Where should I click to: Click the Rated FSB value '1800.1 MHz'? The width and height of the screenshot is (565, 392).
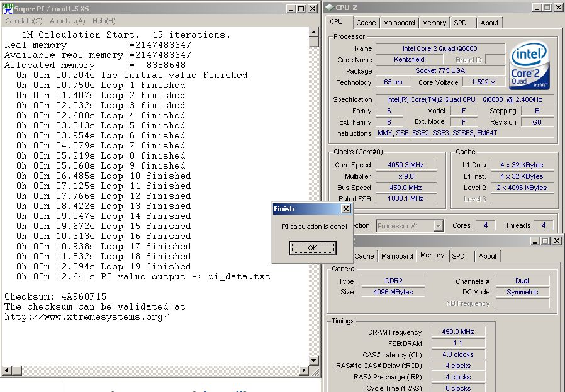click(x=406, y=199)
